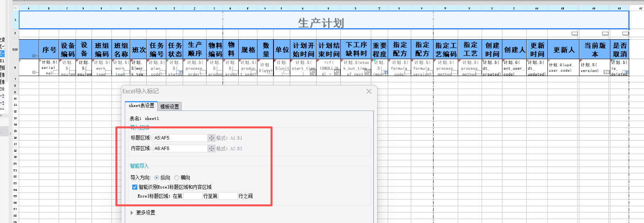Viewport: 644px width, 223px height.
Task: Click range picker icon next to 内容区域 field
Action: tap(211, 149)
